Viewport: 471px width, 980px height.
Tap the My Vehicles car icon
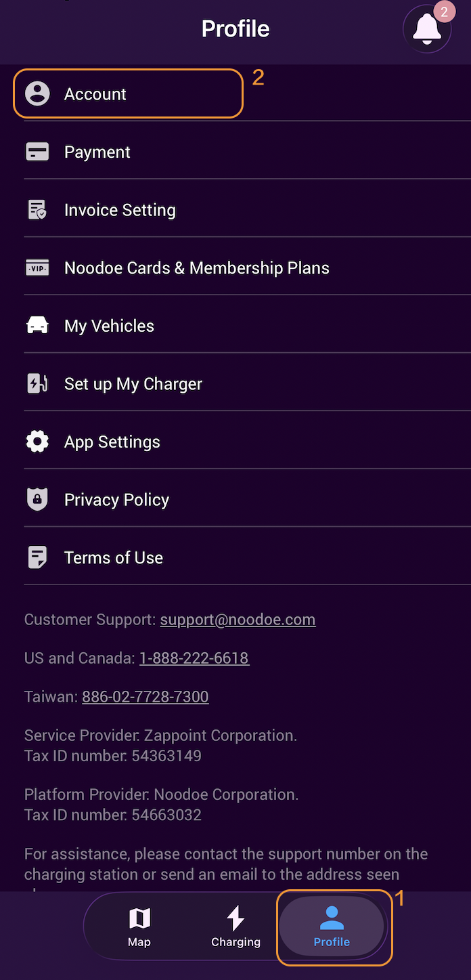click(37, 326)
